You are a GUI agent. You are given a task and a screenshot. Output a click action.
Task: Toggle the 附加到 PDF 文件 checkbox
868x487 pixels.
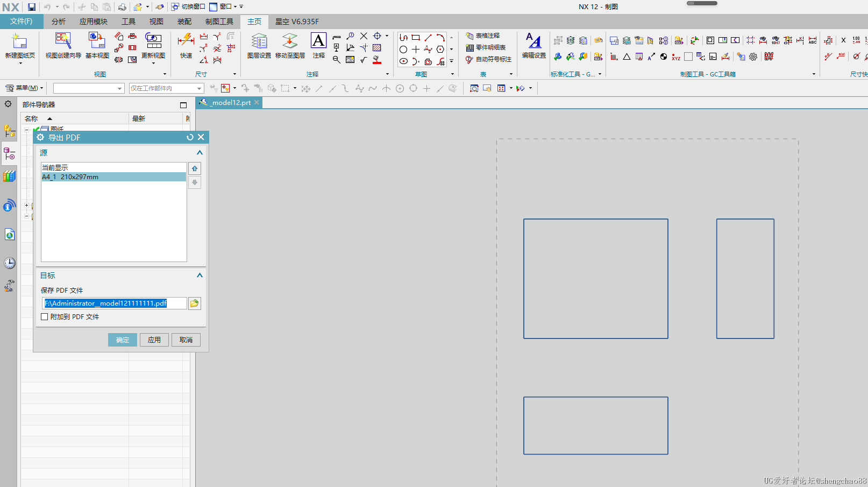pyautogui.click(x=45, y=317)
